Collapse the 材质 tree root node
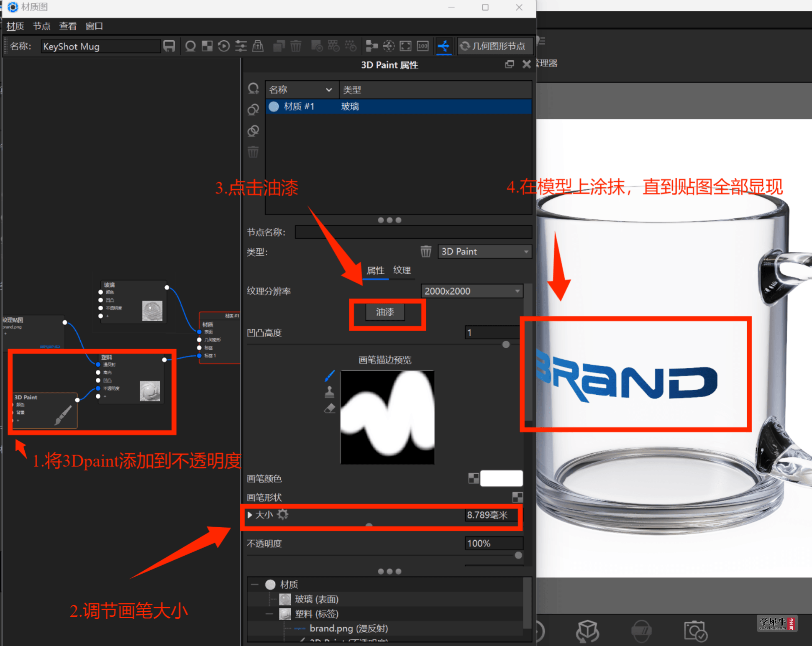This screenshot has height=646, width=812. point(254,585)
